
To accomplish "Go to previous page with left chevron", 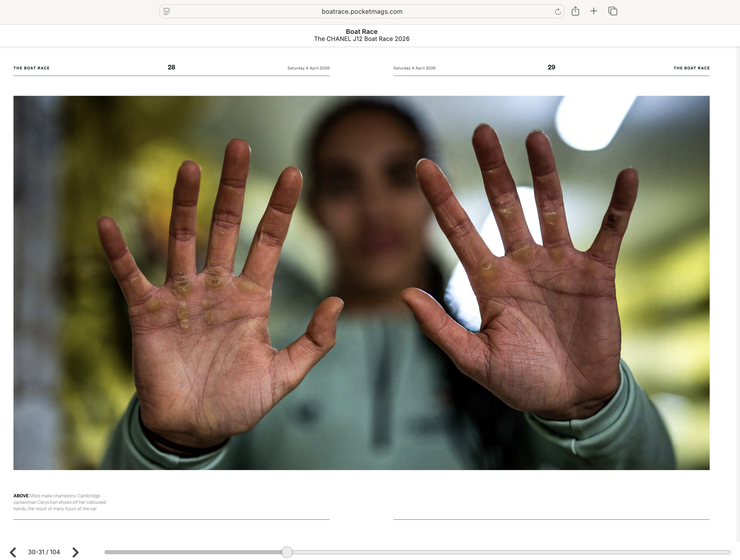I will click(x=13, y=552).
